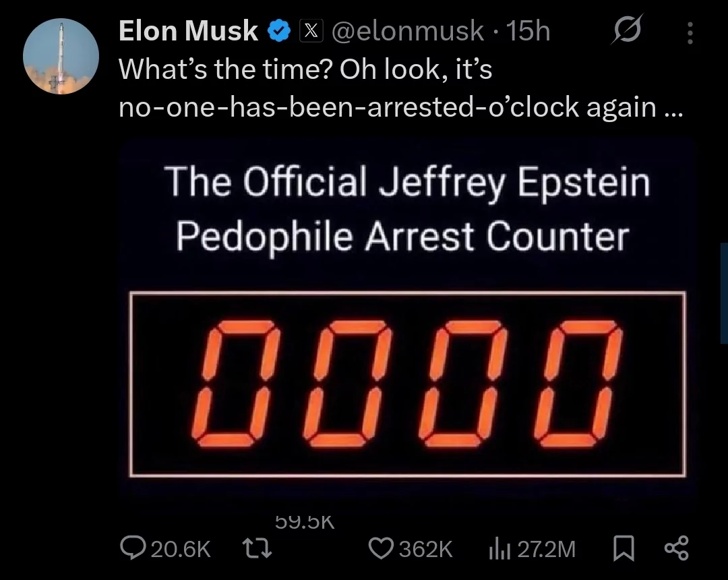Bookmark this post
The image size is (728, 580).
coord(623,549)
